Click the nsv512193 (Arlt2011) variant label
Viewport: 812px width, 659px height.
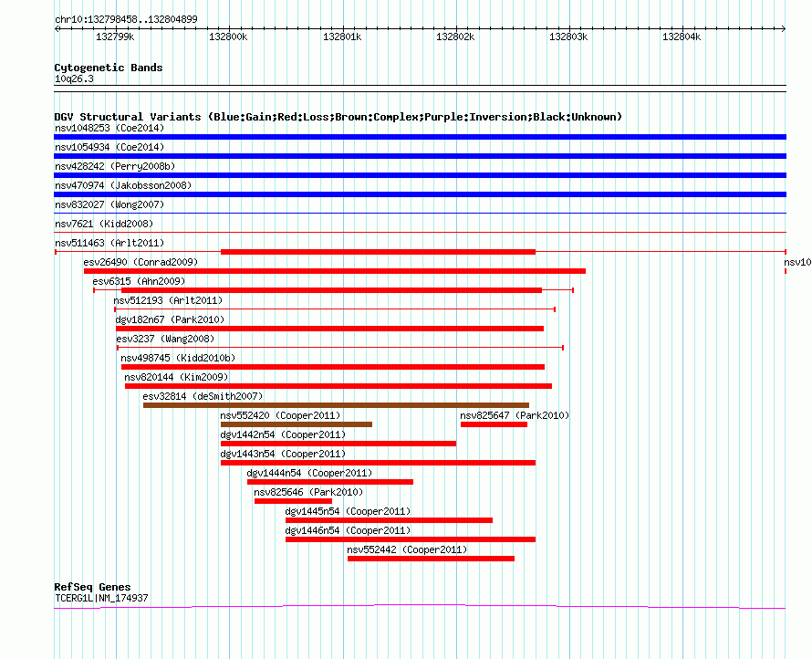click(x=168, y=300)
